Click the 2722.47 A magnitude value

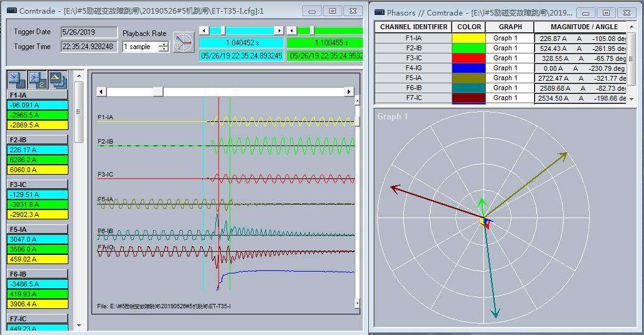point(554,78)
